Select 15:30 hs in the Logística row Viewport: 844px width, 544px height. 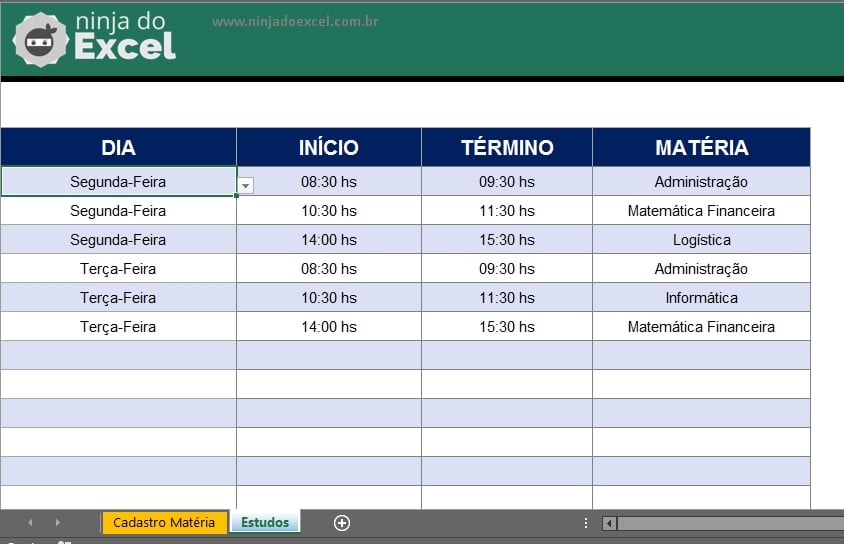coord(507,239)
